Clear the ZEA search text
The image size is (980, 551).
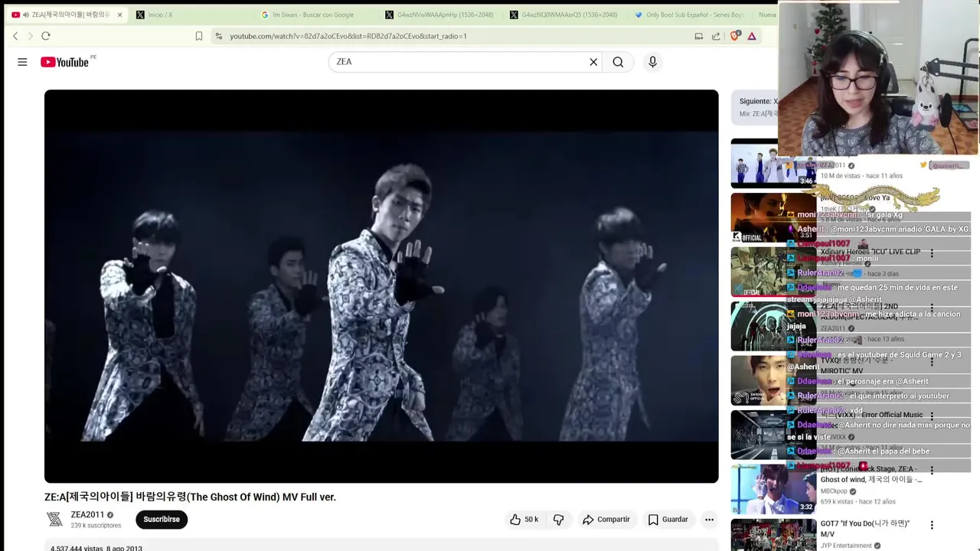click(x=593, y=62)
